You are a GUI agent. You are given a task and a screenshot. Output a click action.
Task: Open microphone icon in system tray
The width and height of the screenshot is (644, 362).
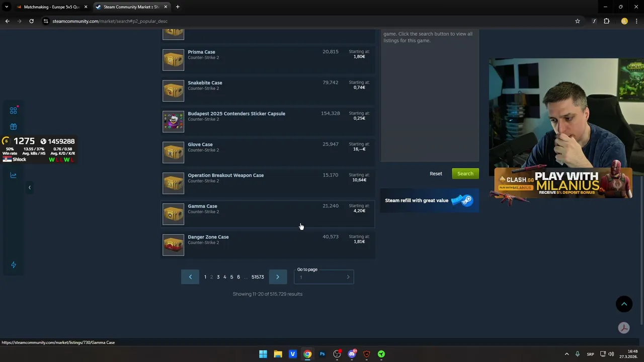pyautogui.click(x=578, y=354)
